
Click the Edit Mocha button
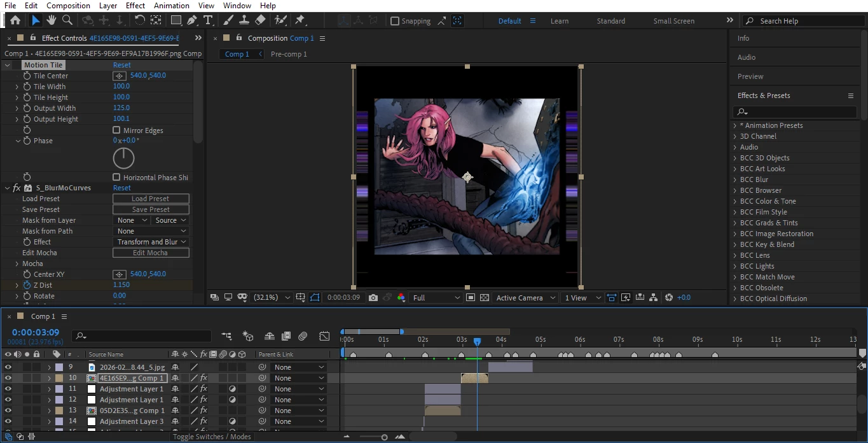(151, 253)
